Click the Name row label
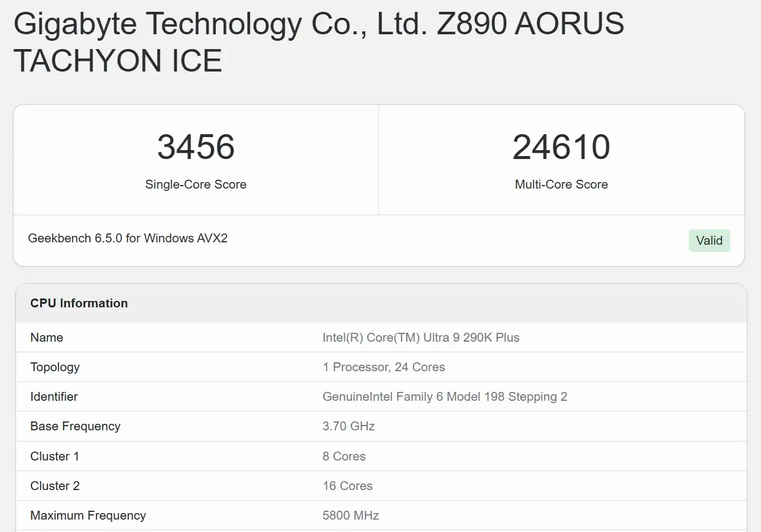The width and height of the screenshot is (761, 532). pos(47,338)
